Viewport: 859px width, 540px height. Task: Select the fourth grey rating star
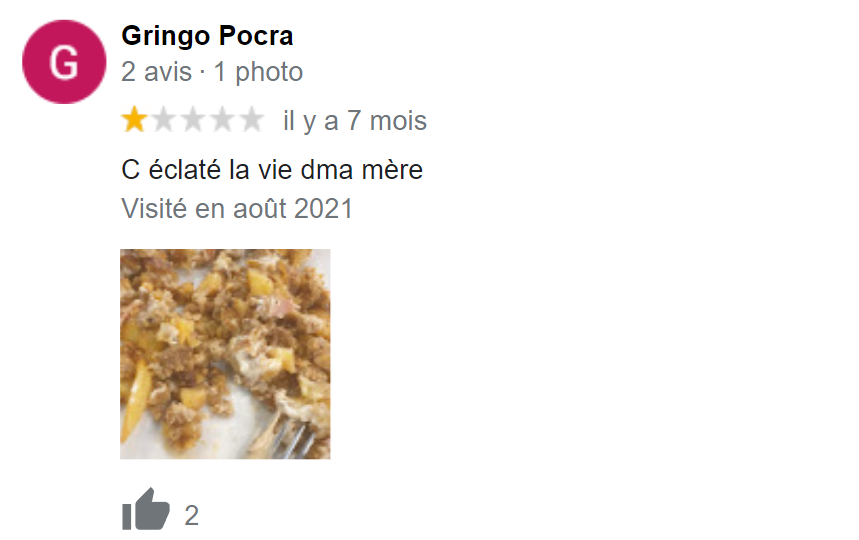coord(222,119)
